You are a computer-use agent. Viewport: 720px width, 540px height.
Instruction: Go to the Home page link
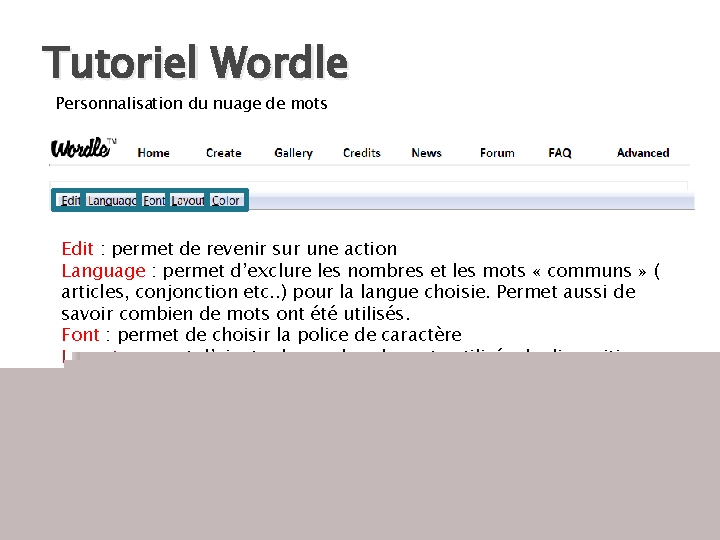pyautogui.click(x=153, y=153)
